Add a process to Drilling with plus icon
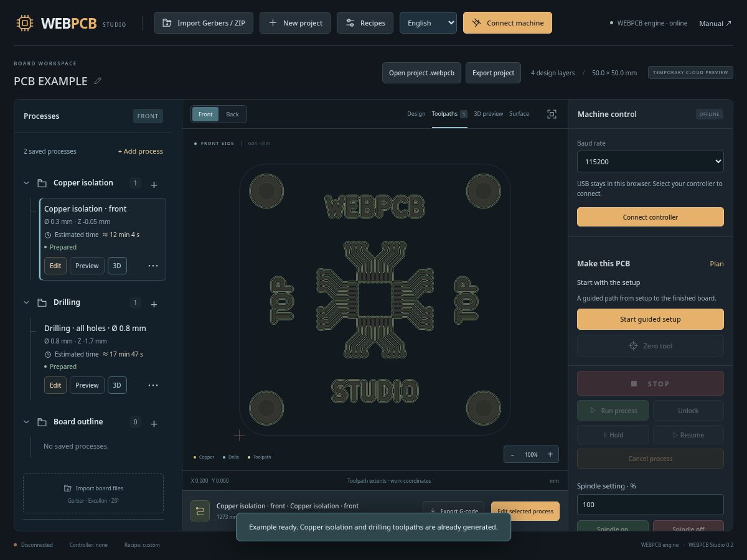 (154, 304)
